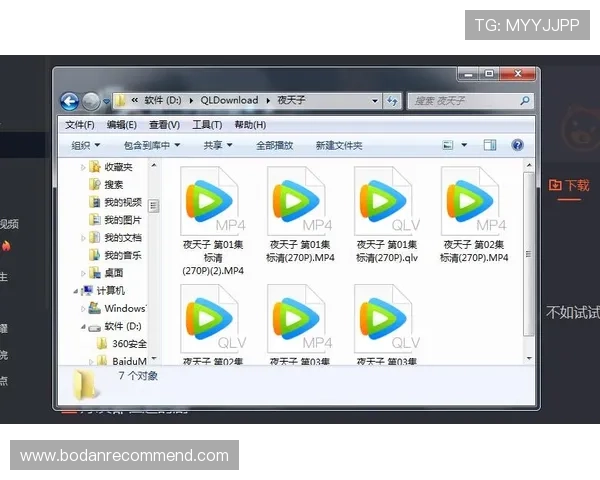Expand arrow after 软件 (D:) in path
Screen dimensions: 600x480
(191, 101)
